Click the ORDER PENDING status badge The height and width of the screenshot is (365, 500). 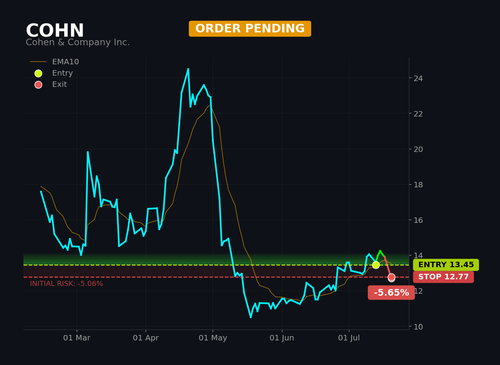250,29
